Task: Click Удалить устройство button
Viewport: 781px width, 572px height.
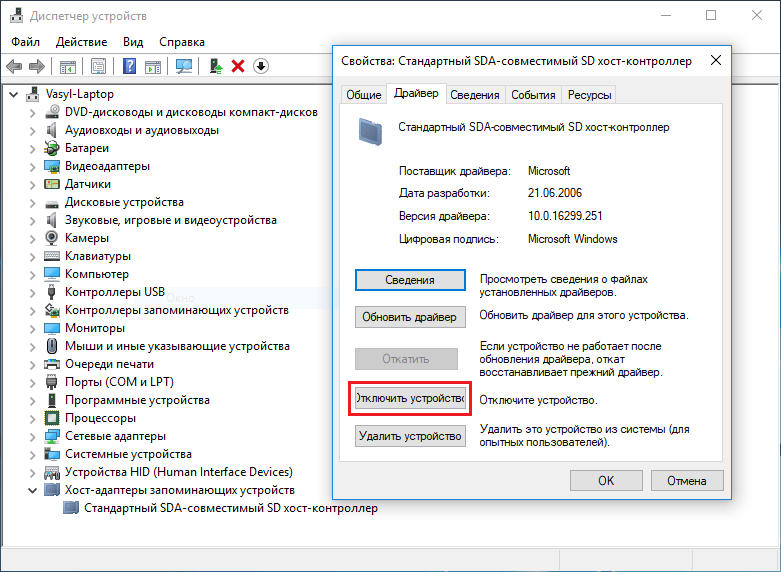Action: (x=410, y=436)
